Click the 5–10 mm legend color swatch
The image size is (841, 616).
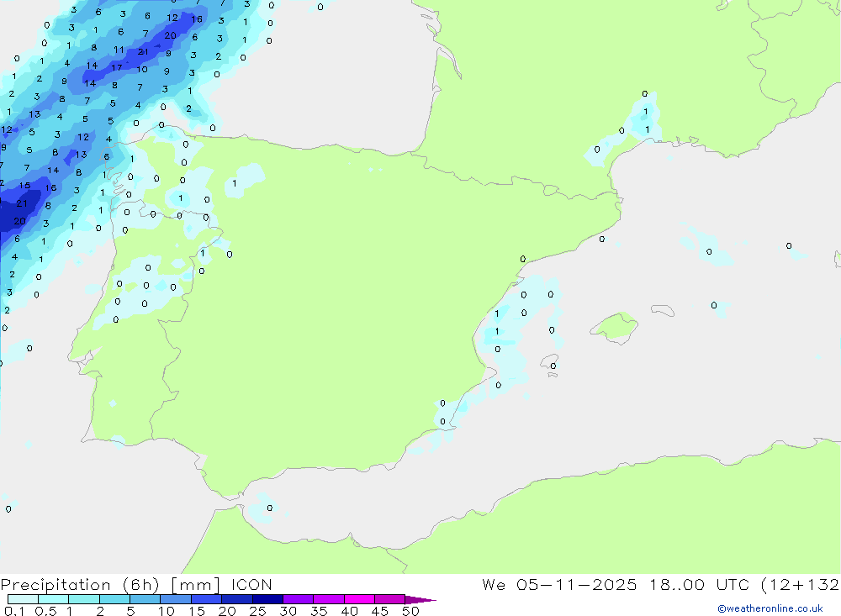(x=145, y=599)
